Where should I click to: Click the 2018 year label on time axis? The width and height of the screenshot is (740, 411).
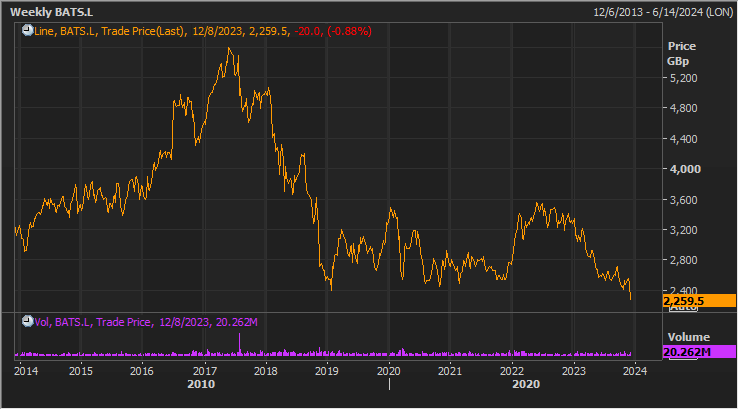point(266,371)
